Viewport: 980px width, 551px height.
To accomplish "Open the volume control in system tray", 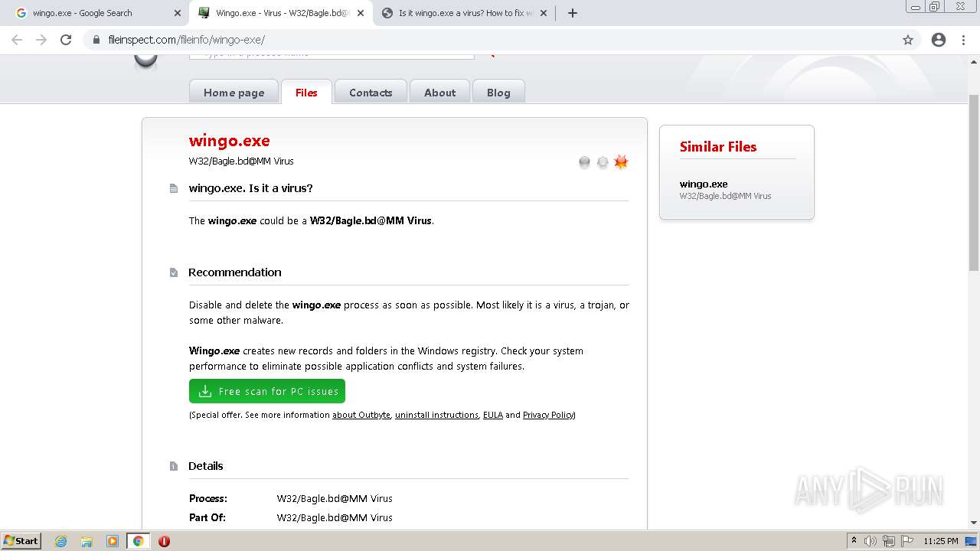I will coord(871,541).
